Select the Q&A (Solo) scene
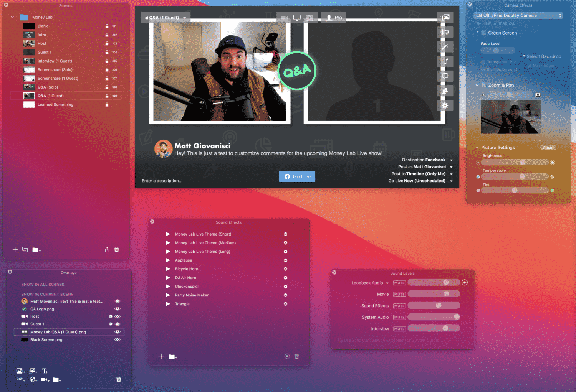 click(66, 87)
